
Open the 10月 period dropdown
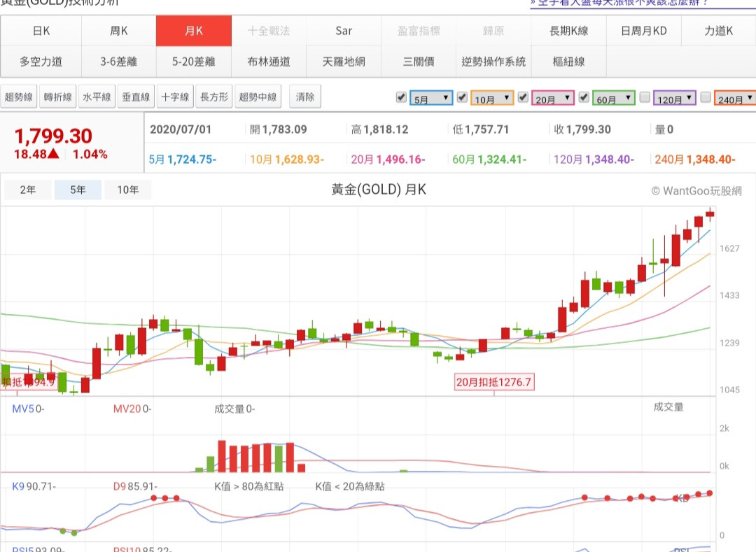492,99
